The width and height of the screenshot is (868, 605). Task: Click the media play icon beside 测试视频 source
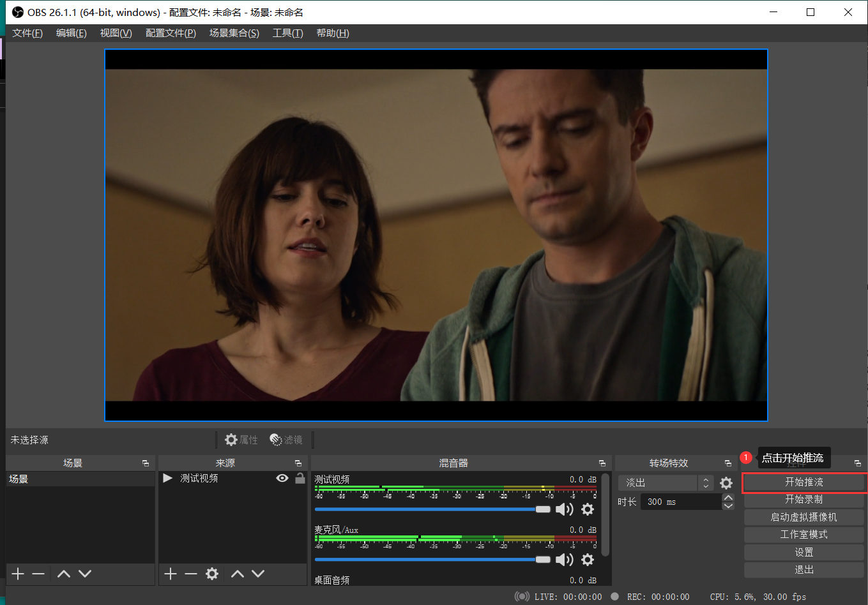click(167, 478)
